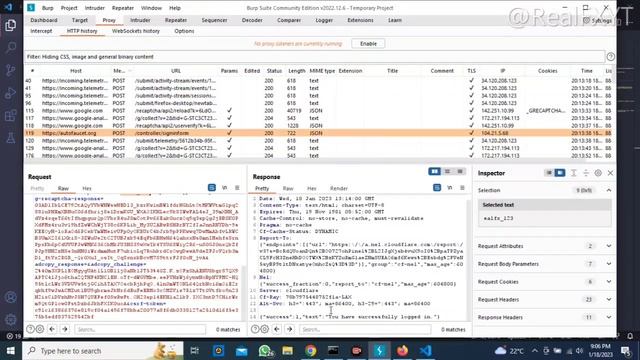Sort history by Status column
Image resolution: width=640 pixels, height=360 pixels.
(x=274, y=71)
